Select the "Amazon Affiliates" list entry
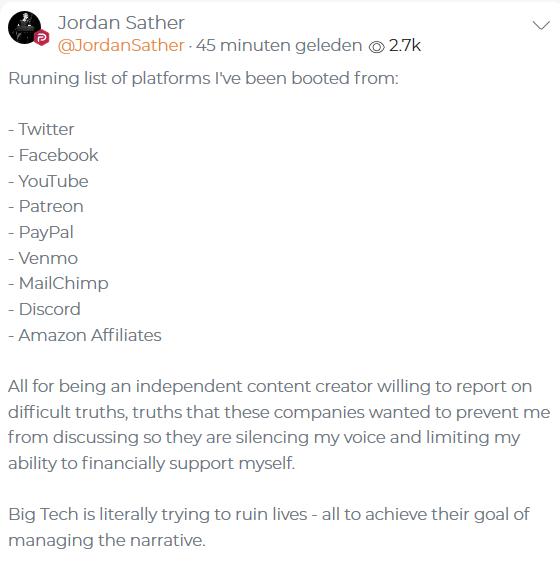This screenshot has height=568, width=560. coord(85,335)
